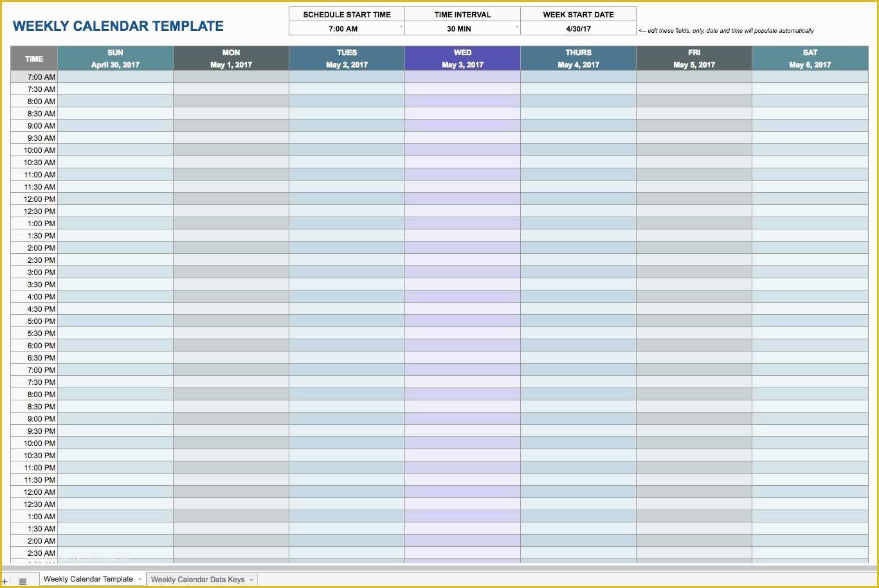Screen dimensions: 879x588
Task: Select Friday cell in 2:00 PM row
Action: click(694, 248)
